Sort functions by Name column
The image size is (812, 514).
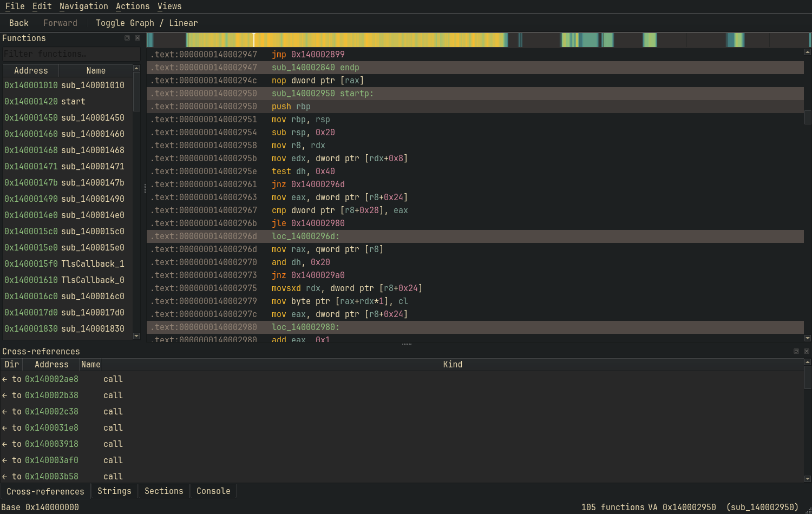(x=96, y=71)
